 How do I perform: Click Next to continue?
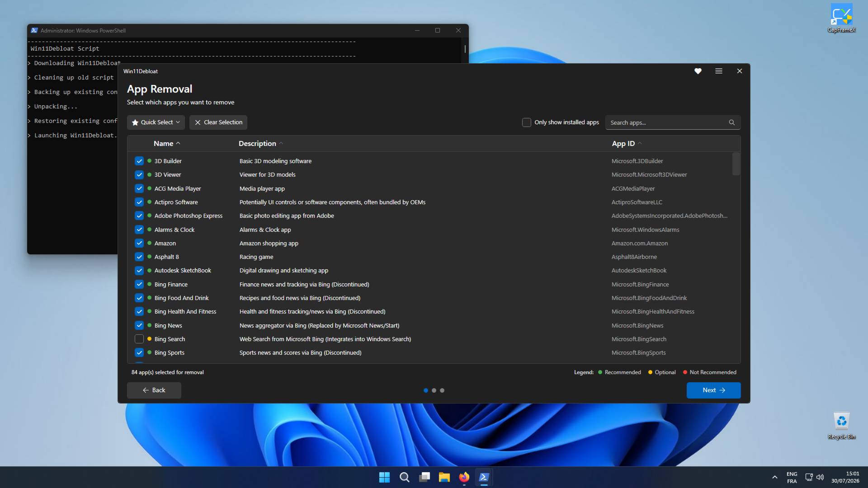click(713, 390)
